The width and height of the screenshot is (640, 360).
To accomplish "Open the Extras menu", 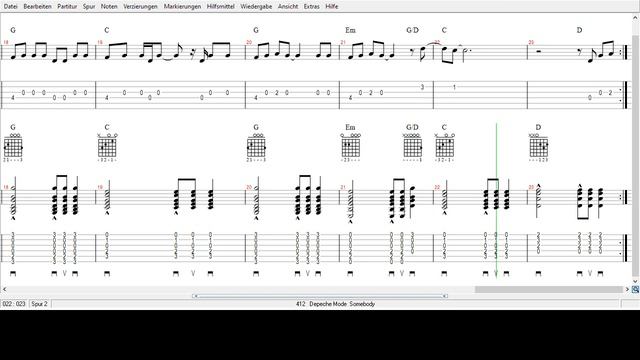I will pyautogui.click(x=311, y=7).
